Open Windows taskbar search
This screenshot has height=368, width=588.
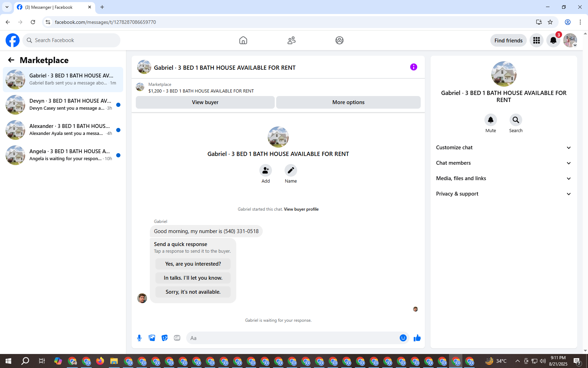point(25,361)
